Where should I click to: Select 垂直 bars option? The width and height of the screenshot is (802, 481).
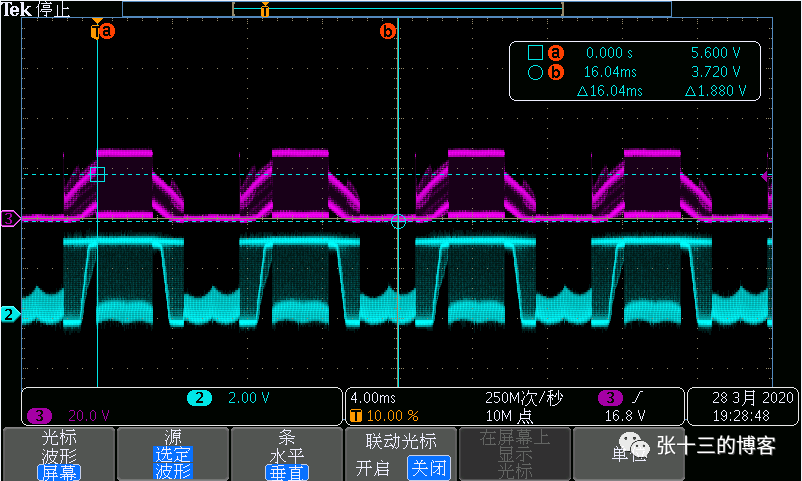[x=287, y=472]
